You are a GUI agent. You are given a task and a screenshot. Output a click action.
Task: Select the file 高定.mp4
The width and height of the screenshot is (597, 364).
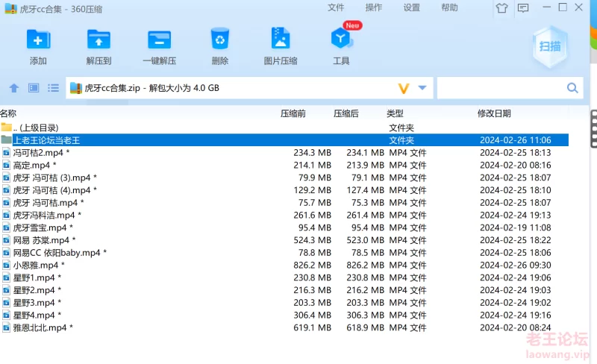pyautogui.click(x=284, y=166)
